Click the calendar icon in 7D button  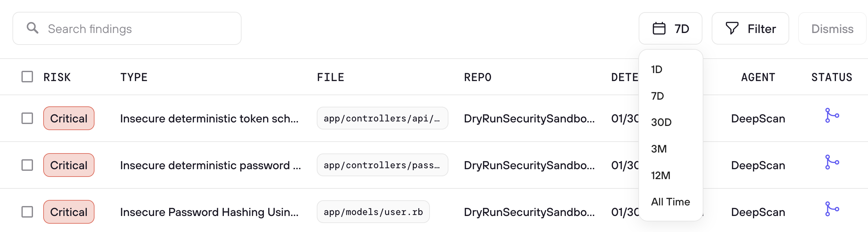659,29
